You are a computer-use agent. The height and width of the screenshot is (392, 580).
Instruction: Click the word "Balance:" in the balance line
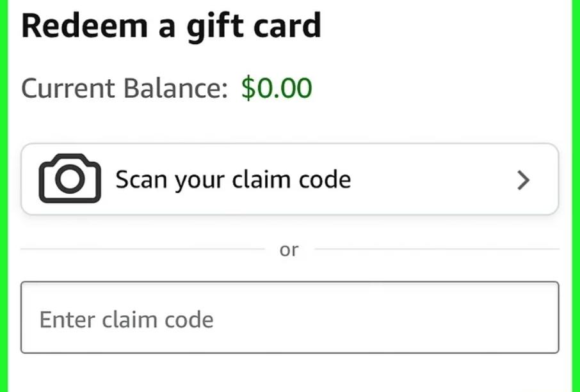tap(175, 88)
